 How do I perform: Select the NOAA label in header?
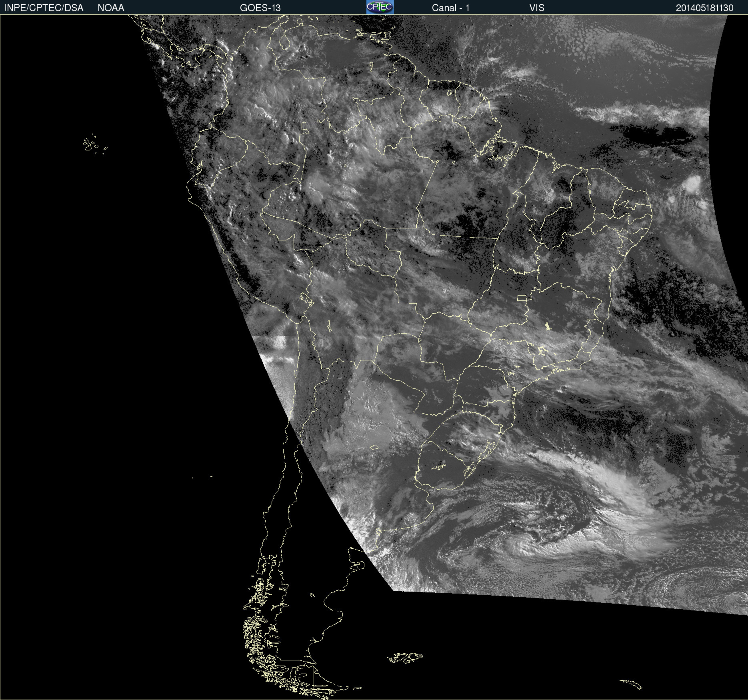point(111,8)
